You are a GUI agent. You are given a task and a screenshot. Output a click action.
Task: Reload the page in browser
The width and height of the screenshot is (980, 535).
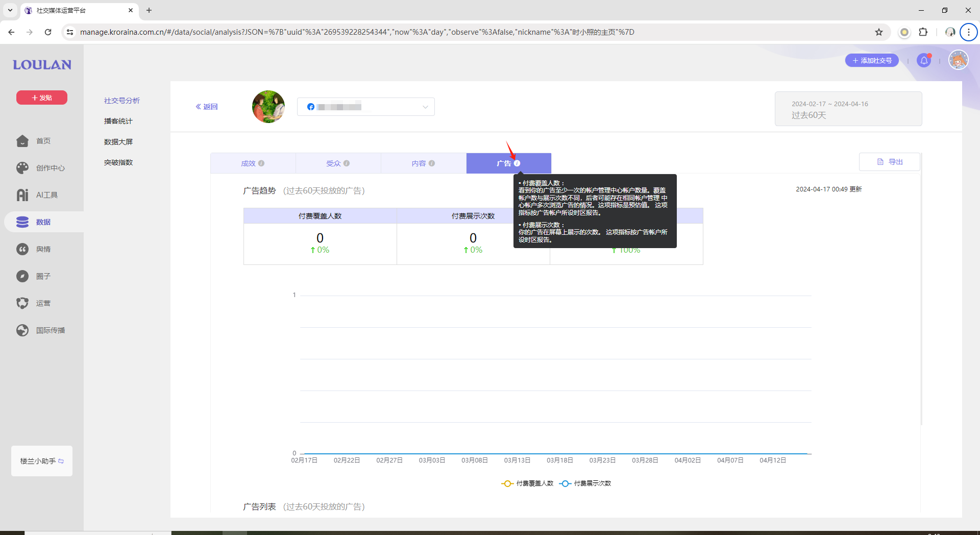coord(48,32)
